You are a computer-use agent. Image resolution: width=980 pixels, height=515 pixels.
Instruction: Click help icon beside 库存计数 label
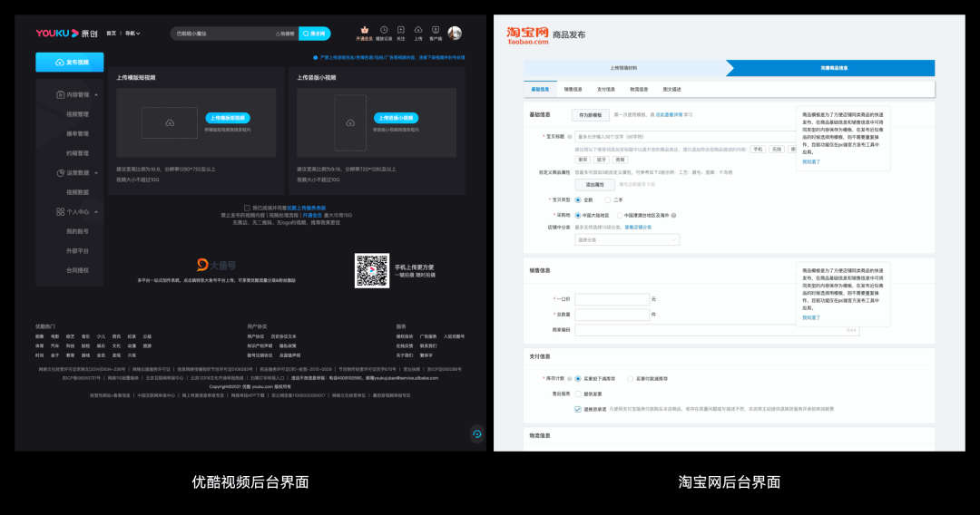coord(569,379)
